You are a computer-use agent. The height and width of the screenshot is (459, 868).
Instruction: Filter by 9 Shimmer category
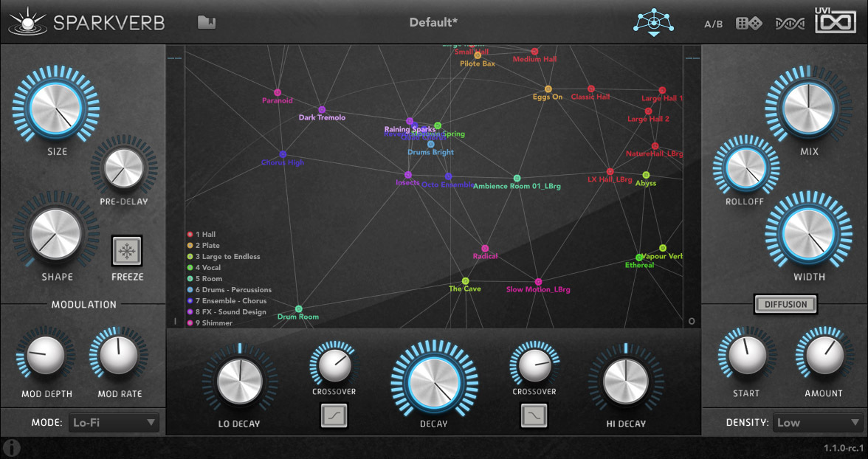[210, 322]
